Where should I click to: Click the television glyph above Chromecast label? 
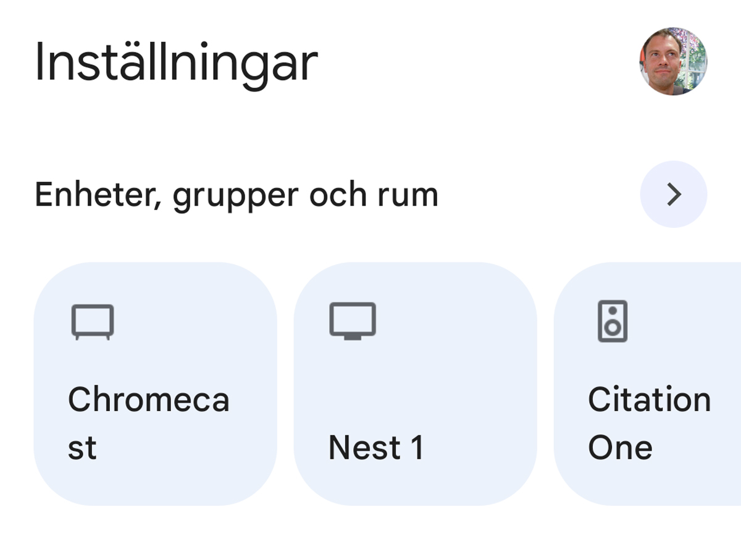[x=93, y=321]
